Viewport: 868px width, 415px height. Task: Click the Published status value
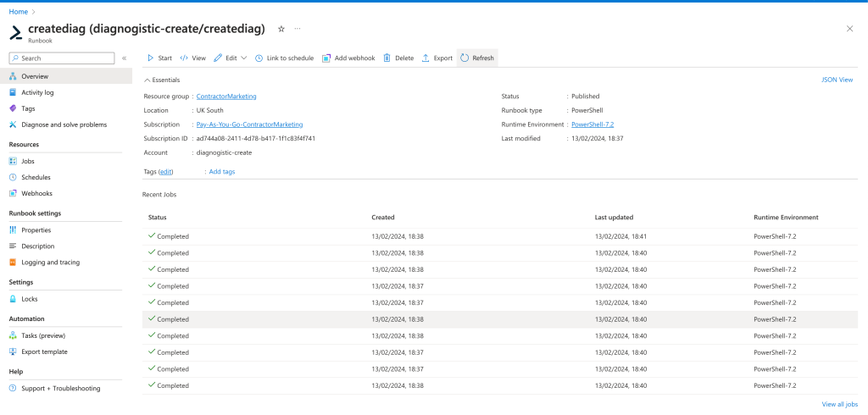[x=585, y=97]
